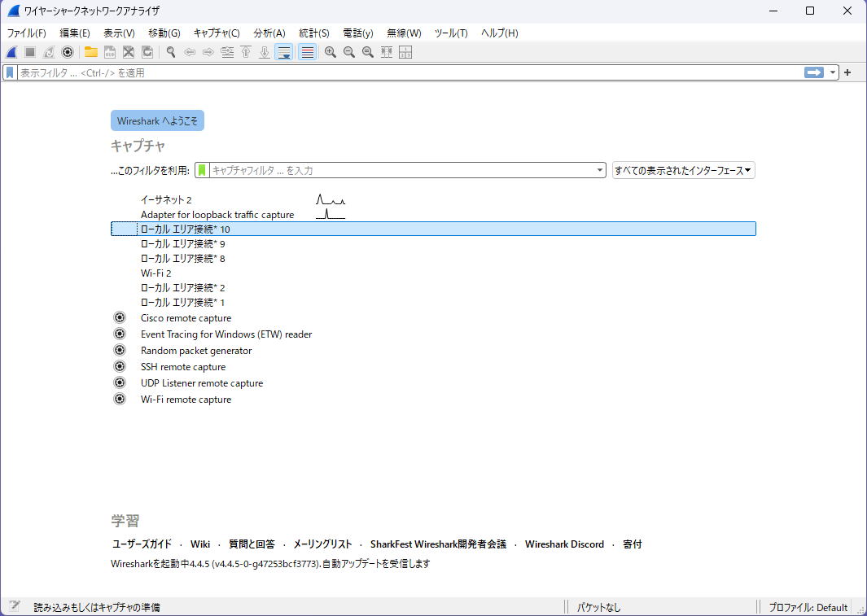Open the 分析(A) menu
Image resolution: width=867 pixels, height=616 pixels.
click(x=269, y=33)
